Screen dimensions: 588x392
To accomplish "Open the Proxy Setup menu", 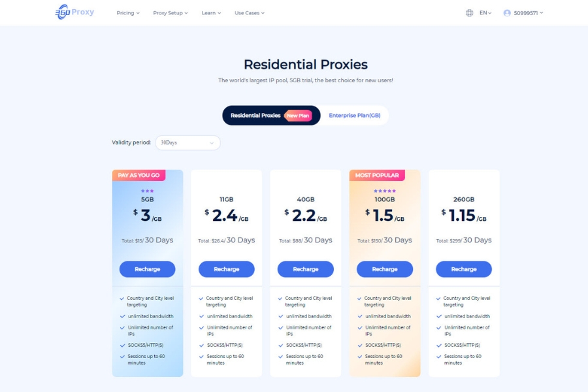I will point(171,13).
